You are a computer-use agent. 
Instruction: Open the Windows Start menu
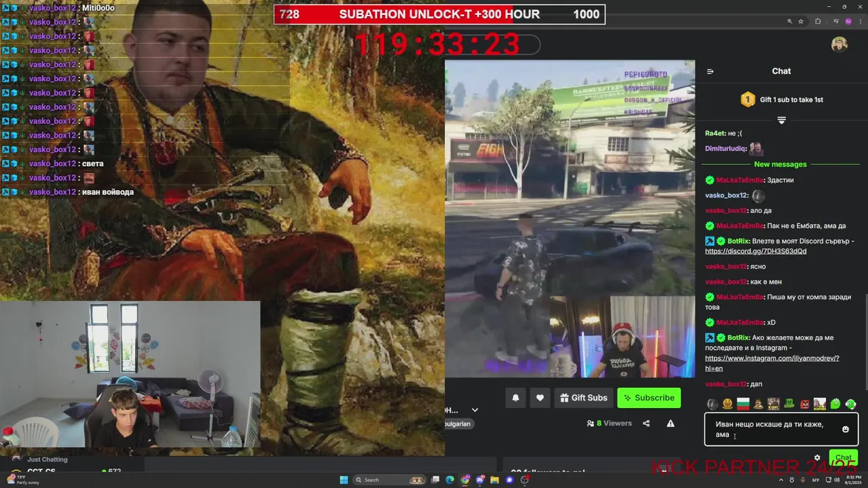click(344, 480)
